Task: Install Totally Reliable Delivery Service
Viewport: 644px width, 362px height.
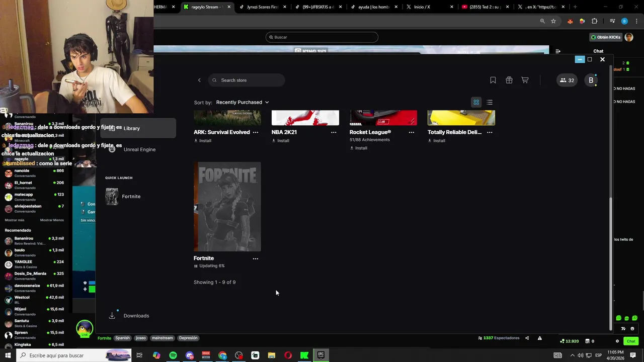Action: (x=437, y=141)
